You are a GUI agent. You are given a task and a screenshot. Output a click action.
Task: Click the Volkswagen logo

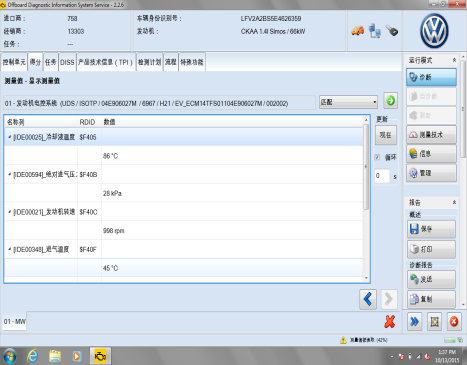pos(434,31)
